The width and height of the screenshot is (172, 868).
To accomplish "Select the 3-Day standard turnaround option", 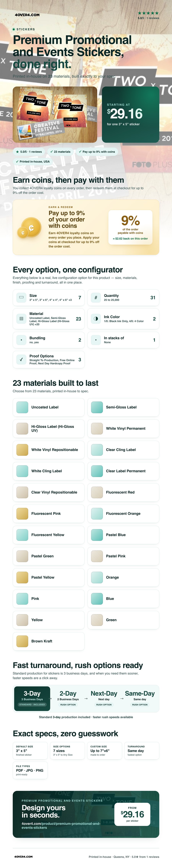I will click(x=32, y=698).
